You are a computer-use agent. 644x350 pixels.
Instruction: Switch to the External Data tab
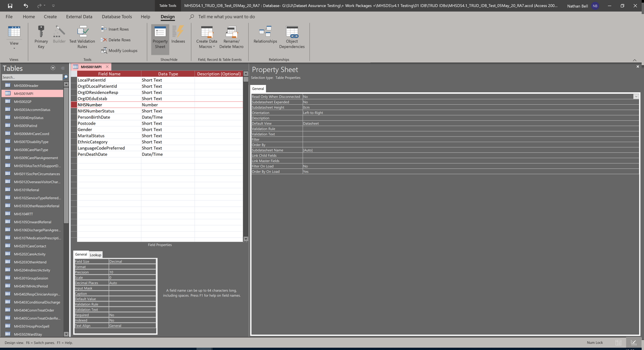click(79, 17)
